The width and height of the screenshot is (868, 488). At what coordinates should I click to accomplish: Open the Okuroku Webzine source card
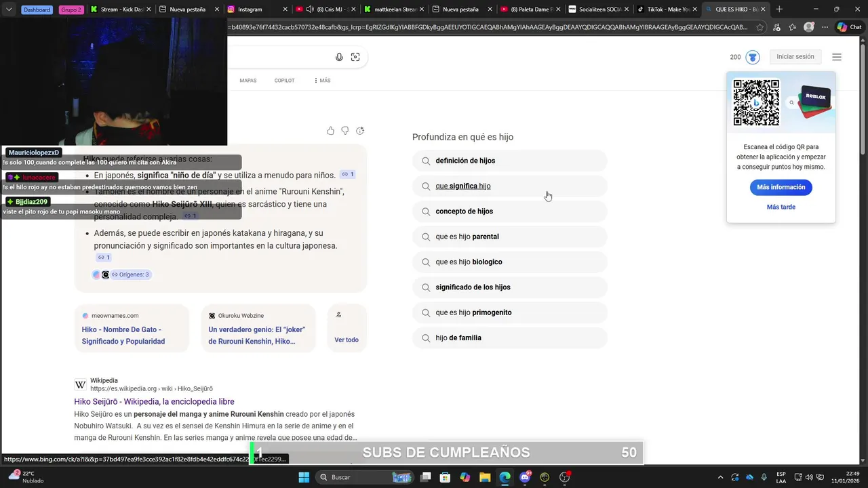[x=258, y=328]
